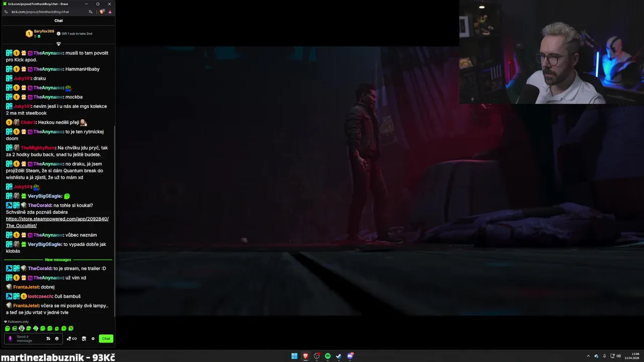The height and width of the screenshot is (362, 644).
Task: Open the translate page icon in address bar
Action: point(91,12)
